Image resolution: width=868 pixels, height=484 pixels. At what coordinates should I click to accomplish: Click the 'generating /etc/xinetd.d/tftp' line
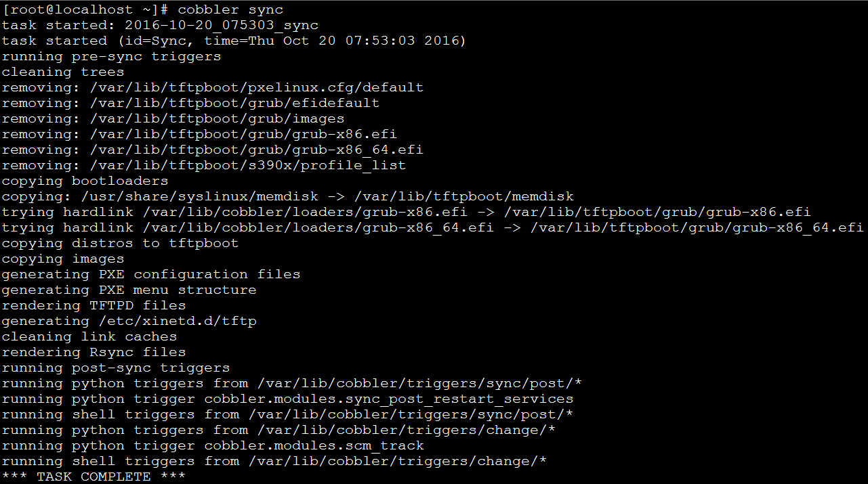click(x=129, y=321)
